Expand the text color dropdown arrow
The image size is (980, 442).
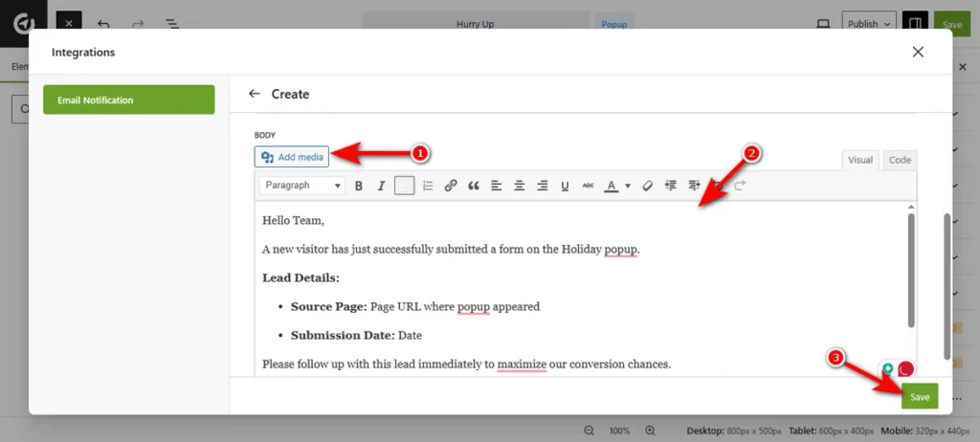click(628, 186)
